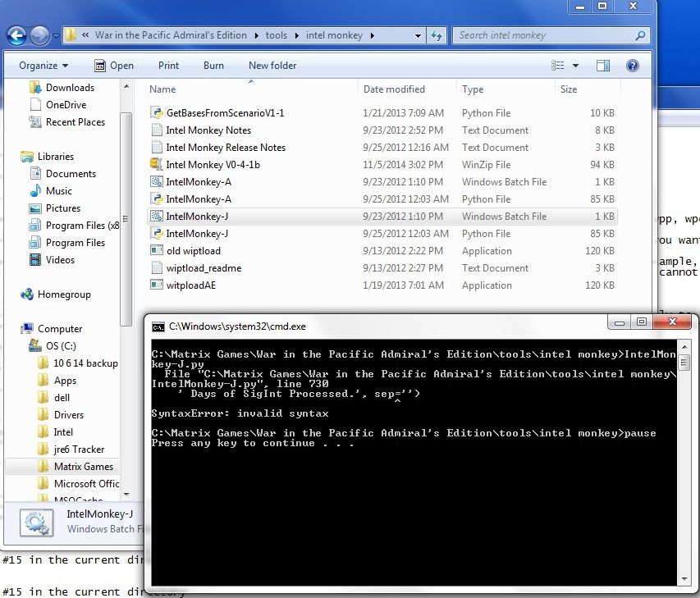Screen dimensions: 700x598
Task: Select Matrix Games folder in tree
Action: 83,467
